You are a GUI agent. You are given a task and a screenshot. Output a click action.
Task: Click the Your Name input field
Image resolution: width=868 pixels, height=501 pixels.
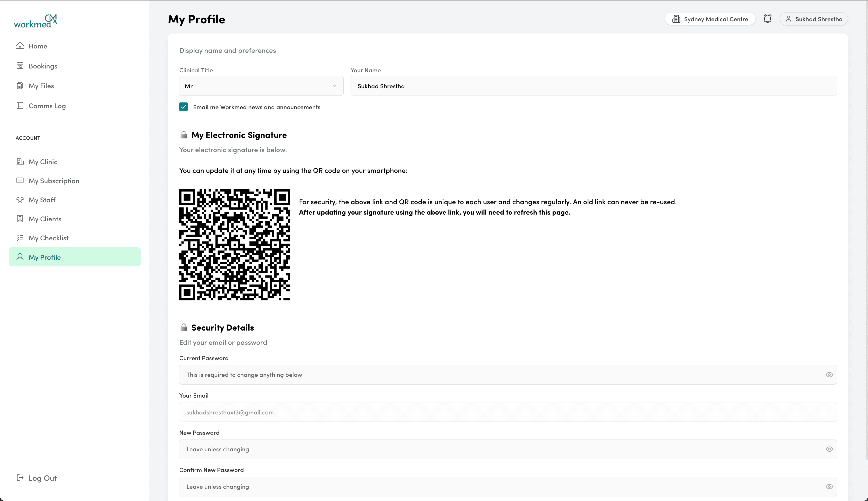coord(593,86)
